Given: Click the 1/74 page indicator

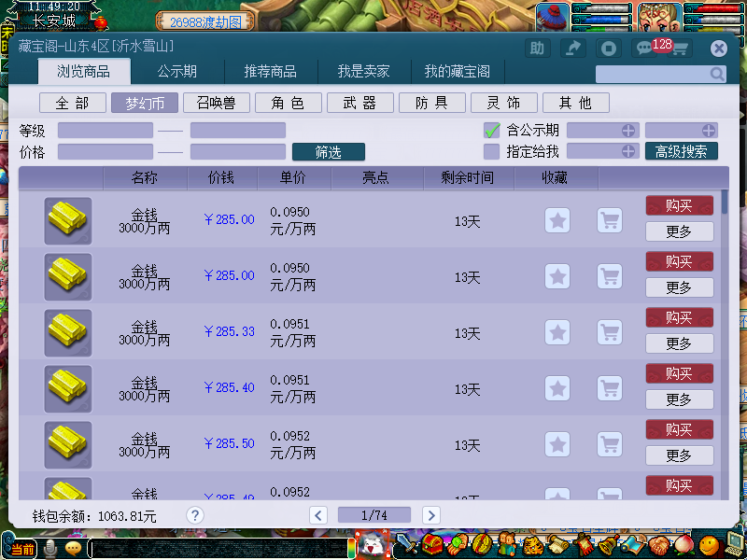Looking at the screenshot, I should [374, 515].
